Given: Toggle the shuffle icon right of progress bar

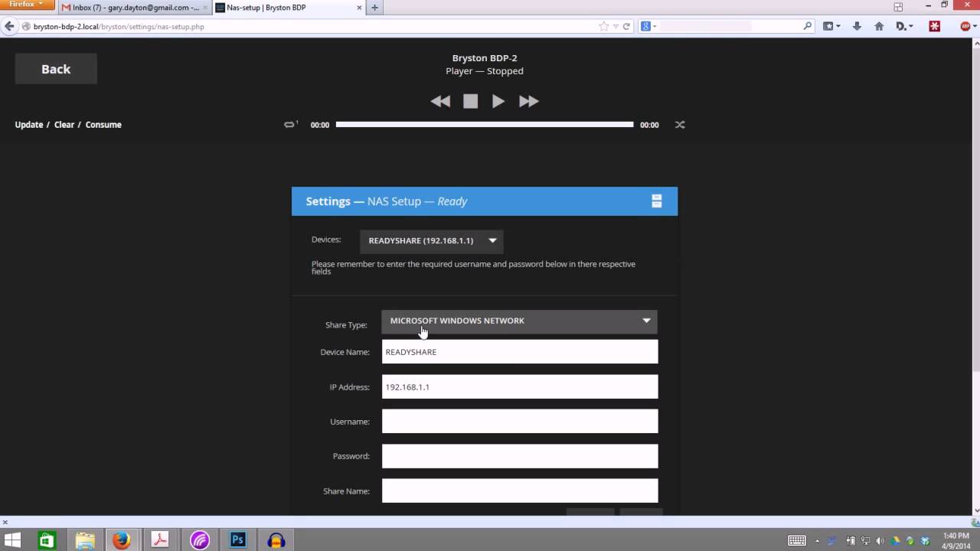Looking at the screenshot, I should 680,125.
